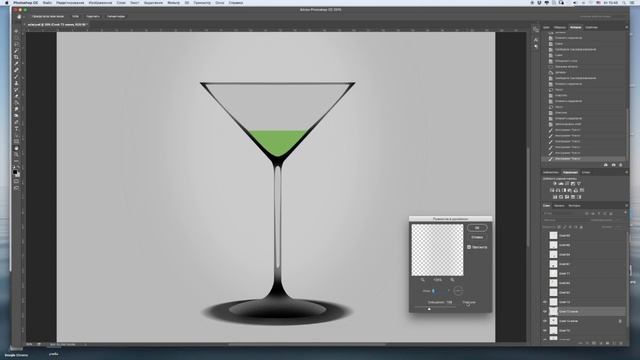Select the Gradient tool
Image resolution: width=640 pixels, height=360 pixels.
pos(16,103)
